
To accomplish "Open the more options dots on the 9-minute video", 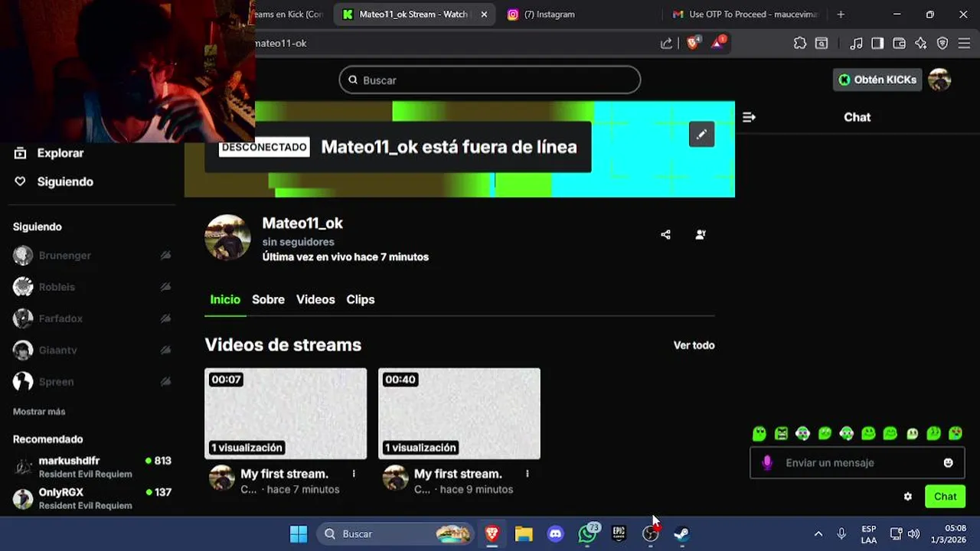I will click(528, 474).
